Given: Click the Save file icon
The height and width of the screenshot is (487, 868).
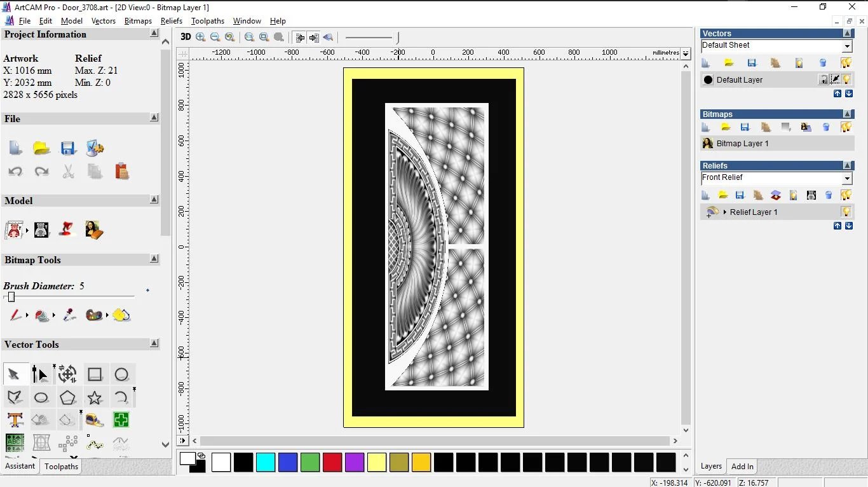Looking at the screenshot, I should (68, 148).
